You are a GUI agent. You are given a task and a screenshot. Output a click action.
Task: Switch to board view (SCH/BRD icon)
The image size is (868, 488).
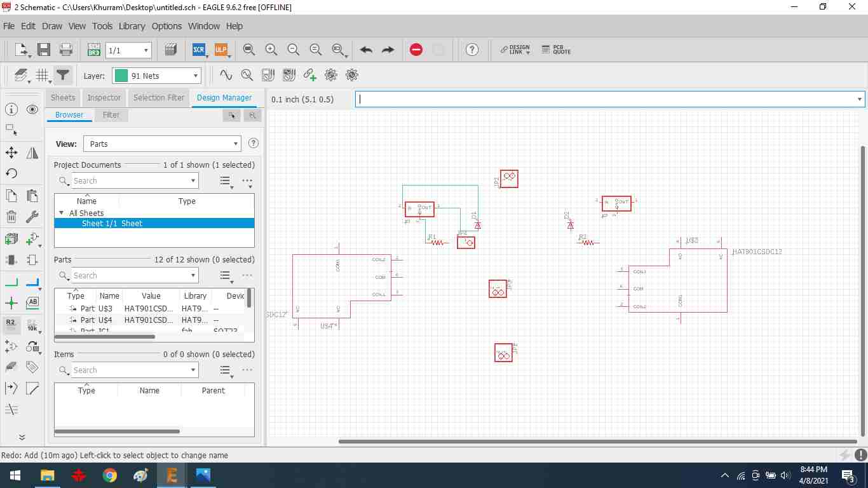[93, 50]
